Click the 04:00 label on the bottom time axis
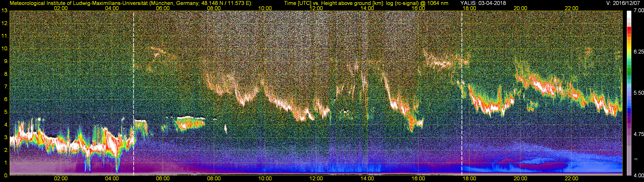The image size is (644, 182). coord(112,179)
